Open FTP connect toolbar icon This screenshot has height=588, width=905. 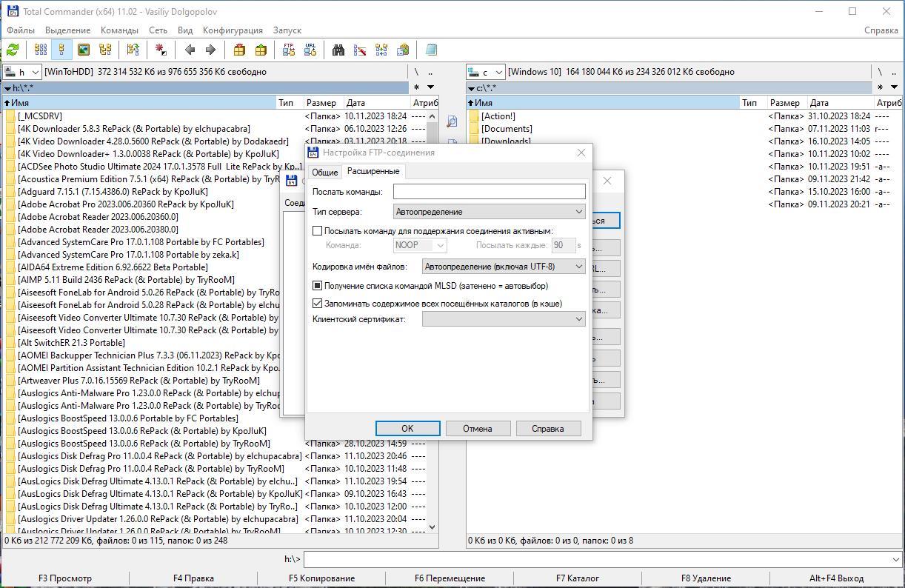tap(289, 50)
